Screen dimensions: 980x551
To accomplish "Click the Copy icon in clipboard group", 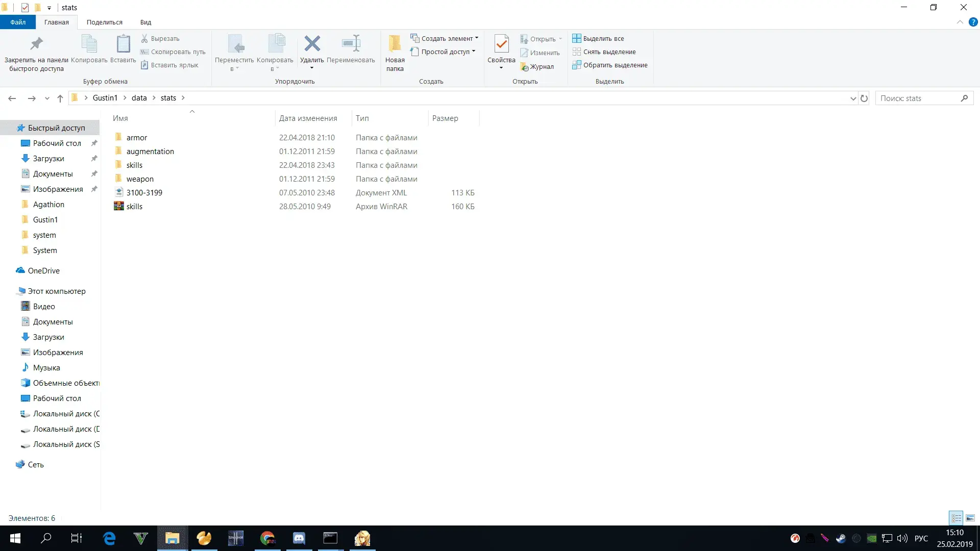I will 89,44.
